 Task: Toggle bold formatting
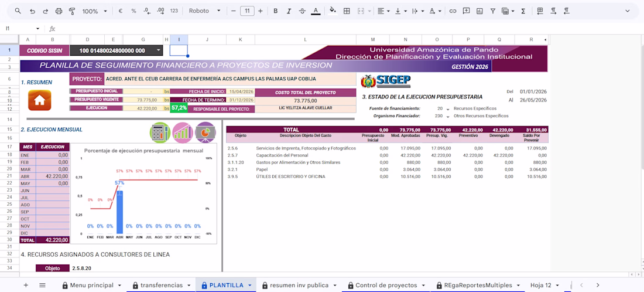pyautogui.click(x=276, y=11)
